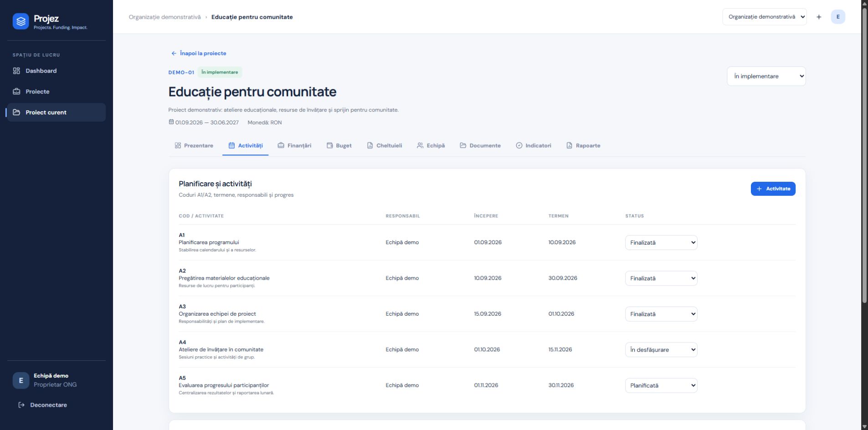Change status of activity A1
Screen dimensions: 868x430
click(x=661, y=243)
